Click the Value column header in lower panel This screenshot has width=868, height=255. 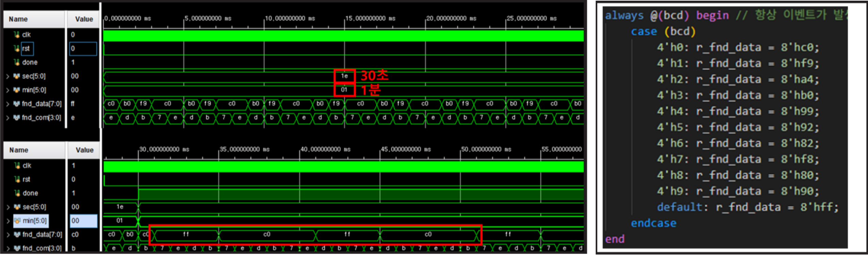tap(84, 150)
